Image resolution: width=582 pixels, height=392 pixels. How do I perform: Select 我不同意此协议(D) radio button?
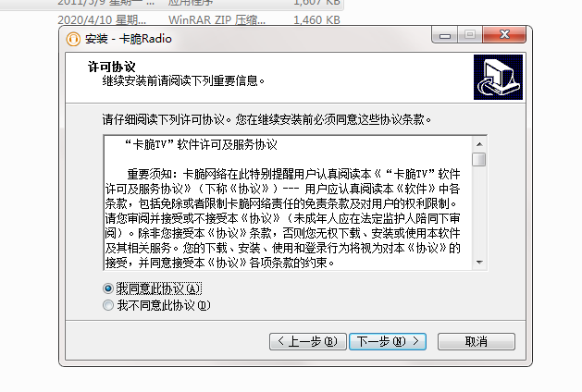click(x=108, y=305)
